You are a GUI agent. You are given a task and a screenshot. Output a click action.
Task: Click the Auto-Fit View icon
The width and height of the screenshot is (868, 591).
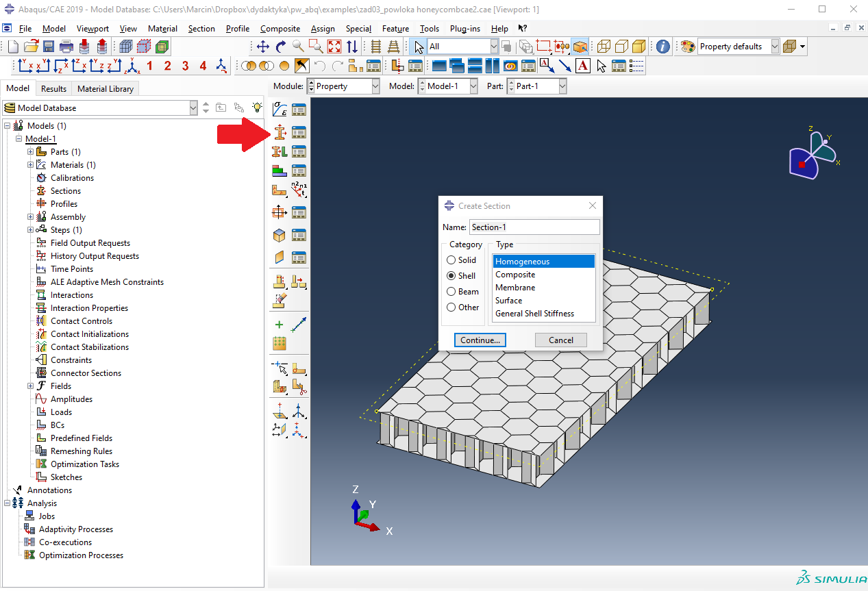pyautogui.click(x=334, y=47)
